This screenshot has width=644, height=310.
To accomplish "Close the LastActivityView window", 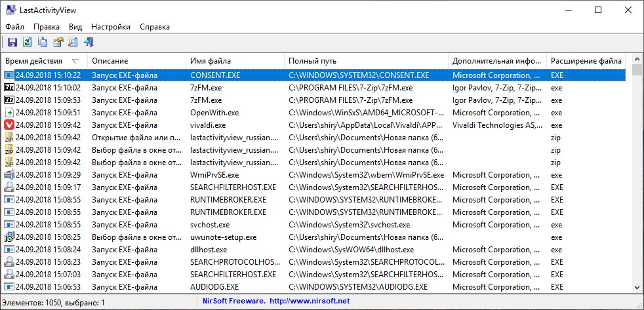I will pos(628,10).
